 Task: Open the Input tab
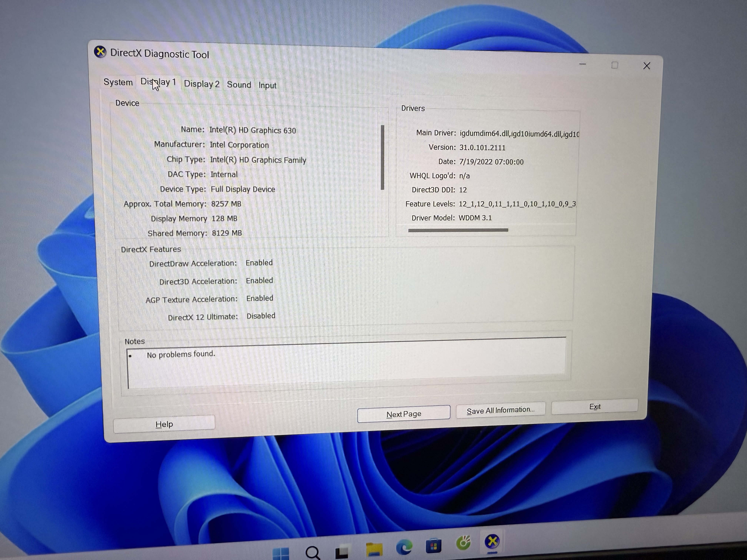click(x=267, y=85)
